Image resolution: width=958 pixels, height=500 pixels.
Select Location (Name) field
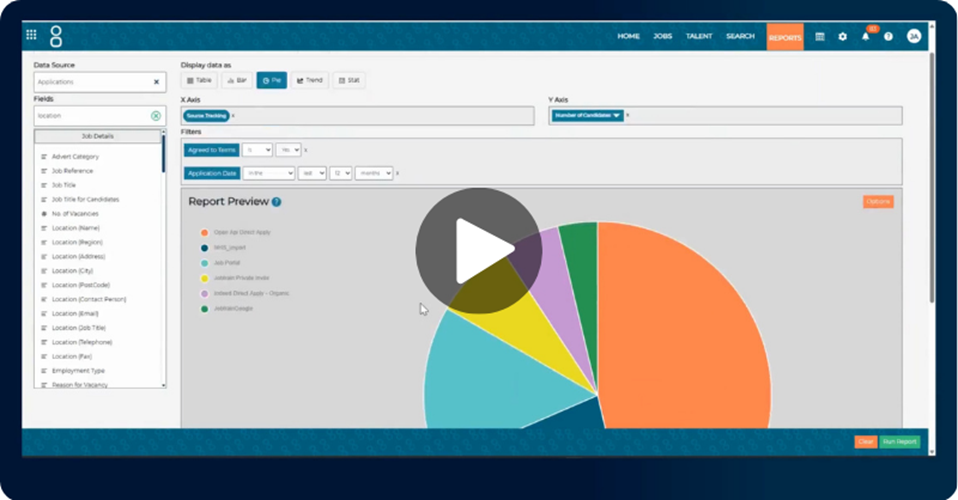[75, 228]
